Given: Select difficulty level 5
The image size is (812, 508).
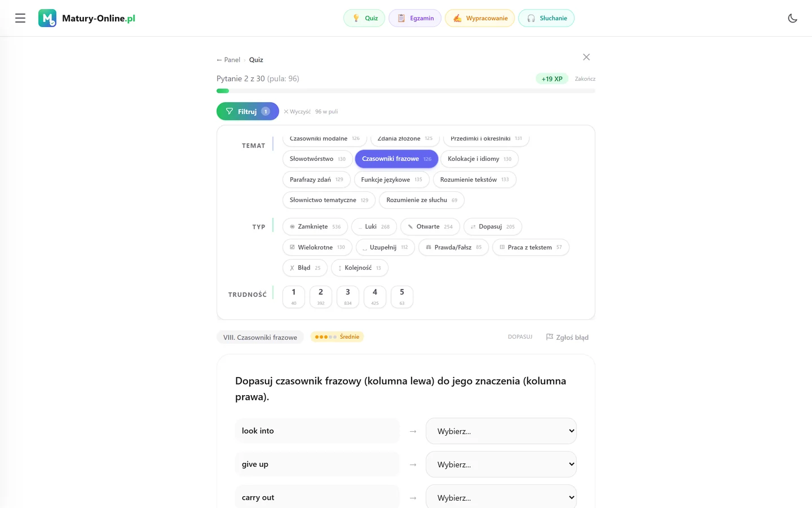Looking at the screenshot, I should tap(402, 297).
